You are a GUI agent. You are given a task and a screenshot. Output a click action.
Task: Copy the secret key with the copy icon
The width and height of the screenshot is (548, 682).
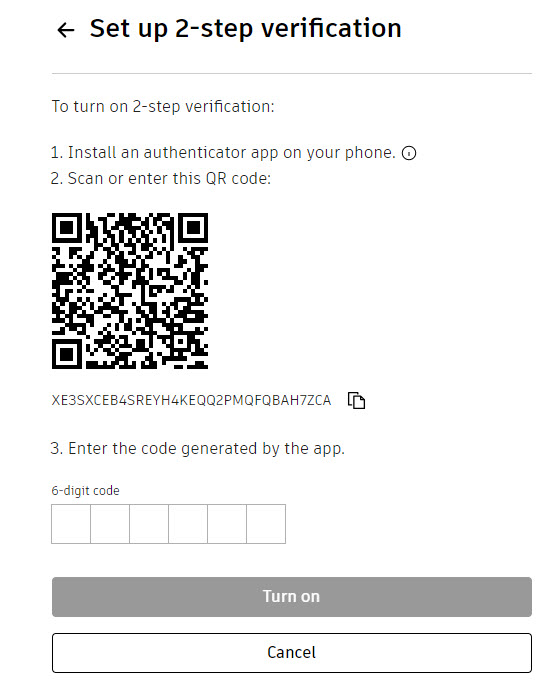click(x=356, y=400)
